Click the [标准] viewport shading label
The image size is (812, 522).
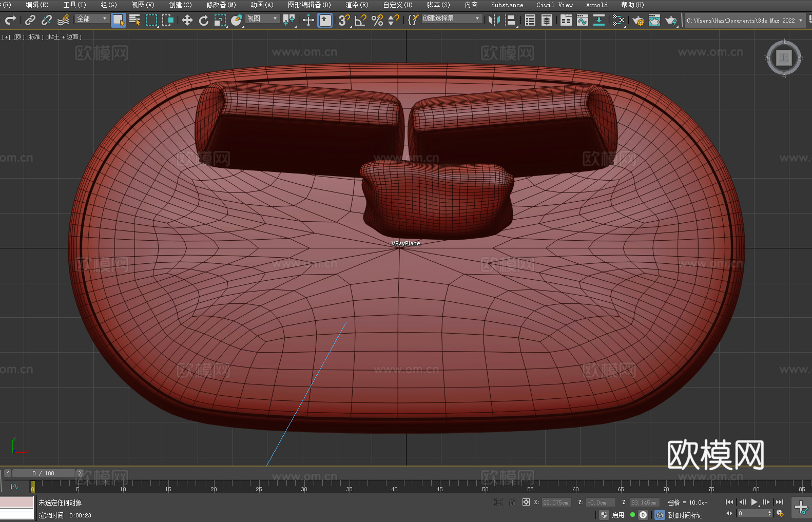[35, 37]
